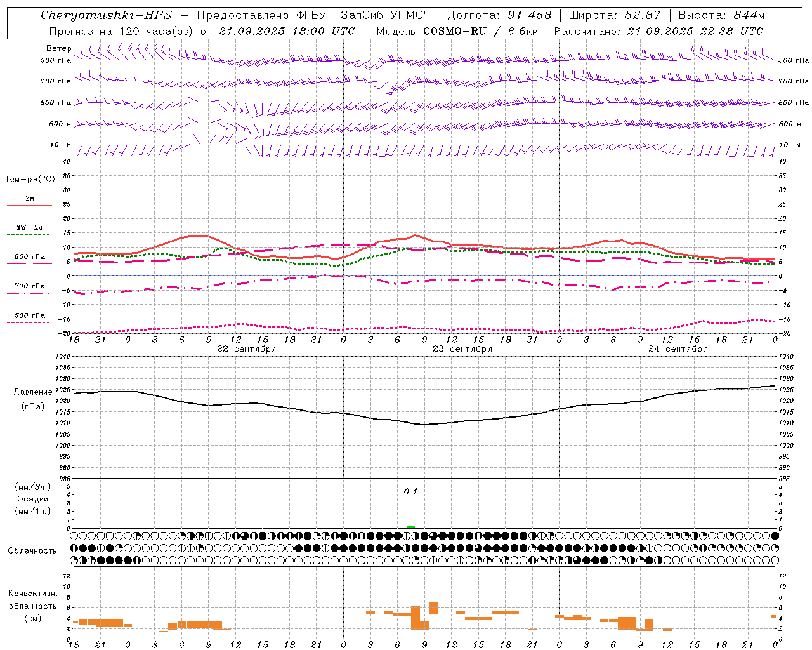Image resolution: width=812 pixels, height=650 pixels.
Task: Select the (мм/1ч.) precipitation unit label
Action: coord(33,511)
